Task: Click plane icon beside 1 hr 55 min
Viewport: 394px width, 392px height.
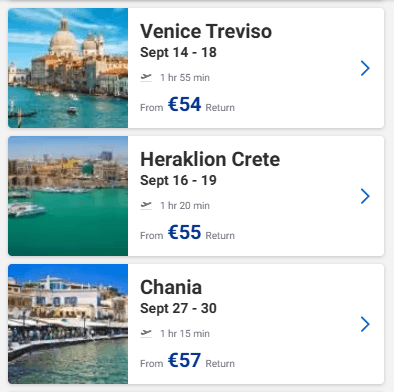Action: [146, 78]
